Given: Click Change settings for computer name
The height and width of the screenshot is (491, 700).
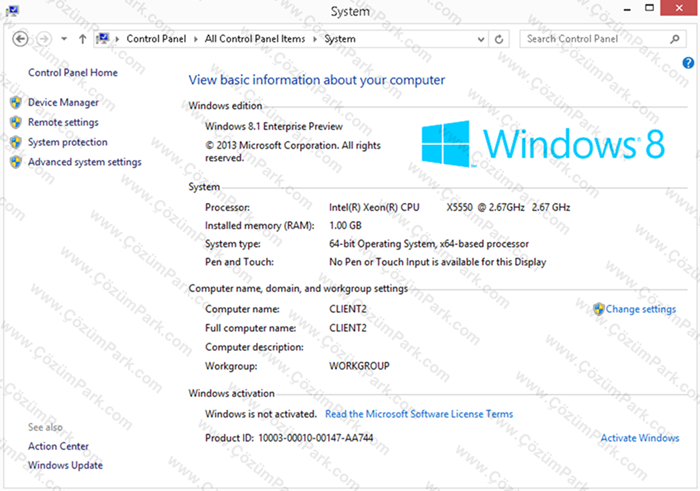Looking at the screenshot, I should 641,309.
